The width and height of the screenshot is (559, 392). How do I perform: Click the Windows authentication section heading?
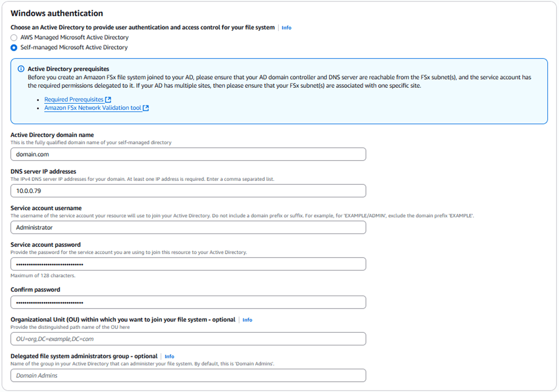point(57,14)
